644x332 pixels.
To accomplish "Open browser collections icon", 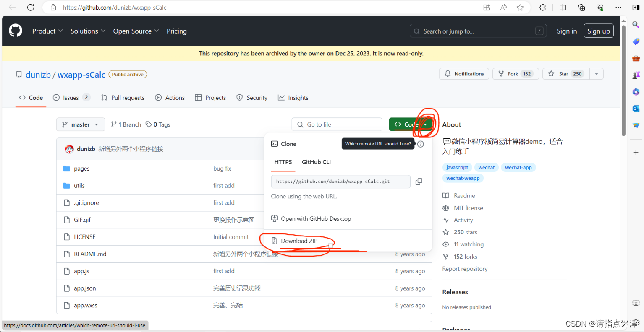I will (x=581, y=8).
